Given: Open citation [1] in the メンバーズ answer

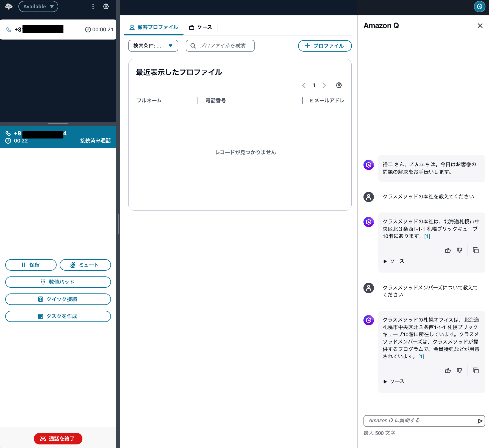Looking at the screenshot, I should point(421,357).
